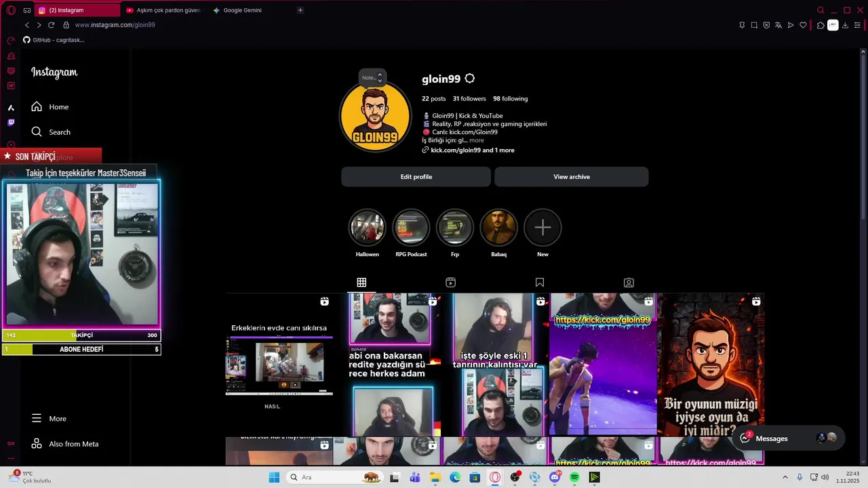Reload the Instagram page
This screenshot has height=488, width=868.
click(x=51, y=25)
